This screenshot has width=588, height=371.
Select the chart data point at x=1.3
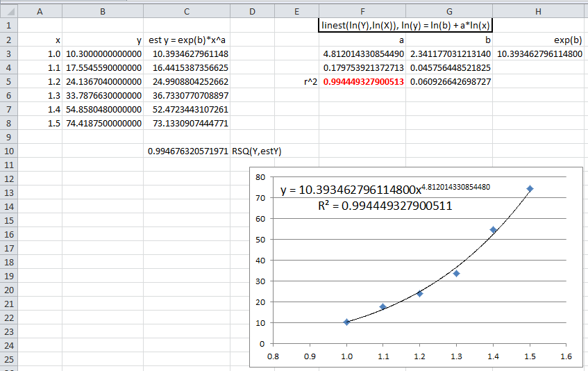(456, 274)
